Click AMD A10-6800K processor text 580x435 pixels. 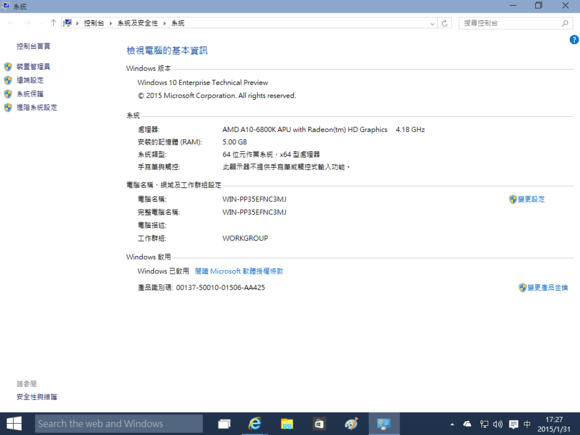coord(304,129)
